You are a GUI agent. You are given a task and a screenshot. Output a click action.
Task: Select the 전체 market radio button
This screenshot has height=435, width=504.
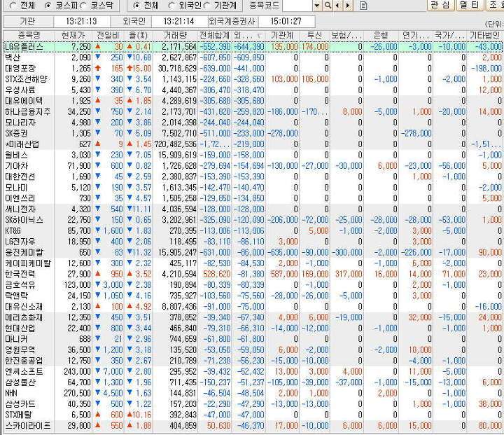point(13,6)
